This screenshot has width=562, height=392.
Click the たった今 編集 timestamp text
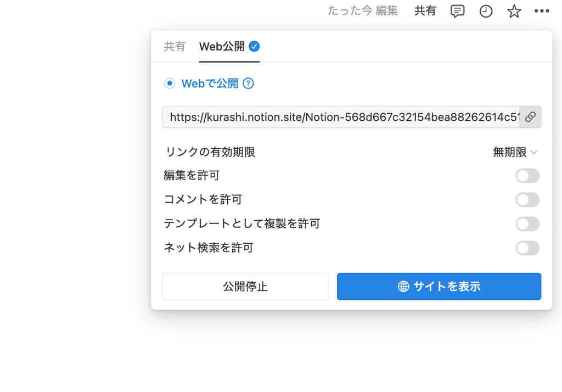tap(363, 11)
